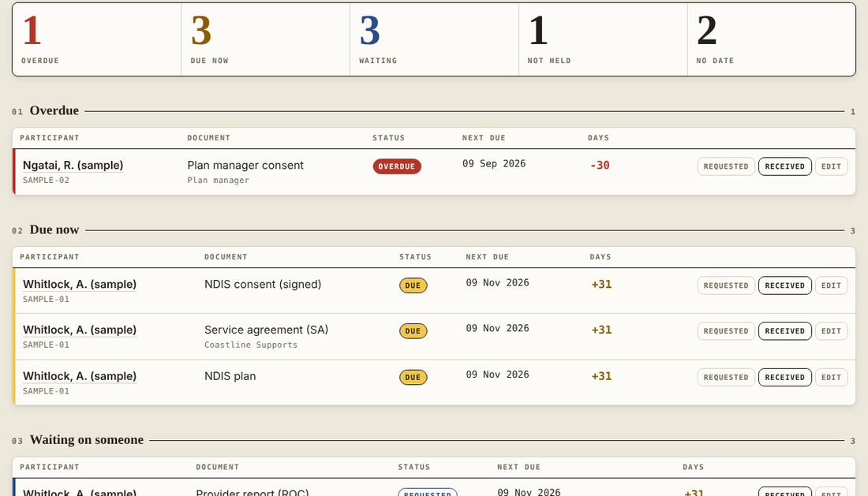Viewport: 868px width, 496px height.
Task: Mark NDIS consent (signed) as Requested
Action: point(726,285)
